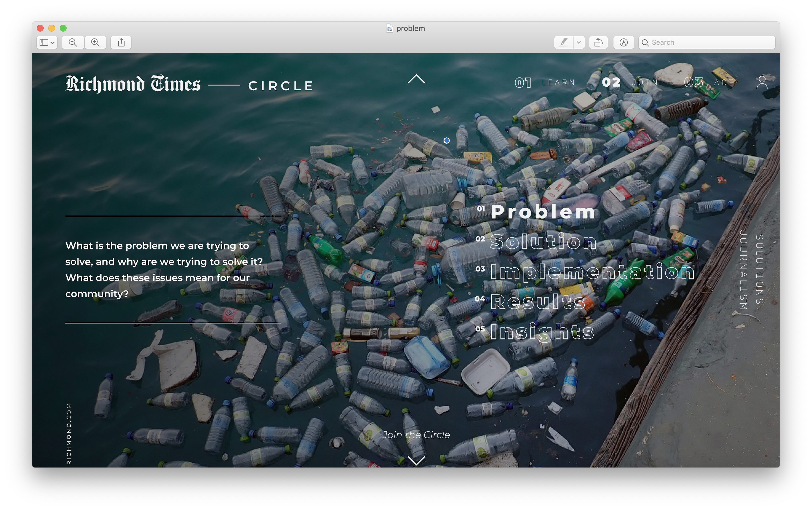812x510 pixels.
Task: Click the CIRCLE heading text
Action: (281, 86)
